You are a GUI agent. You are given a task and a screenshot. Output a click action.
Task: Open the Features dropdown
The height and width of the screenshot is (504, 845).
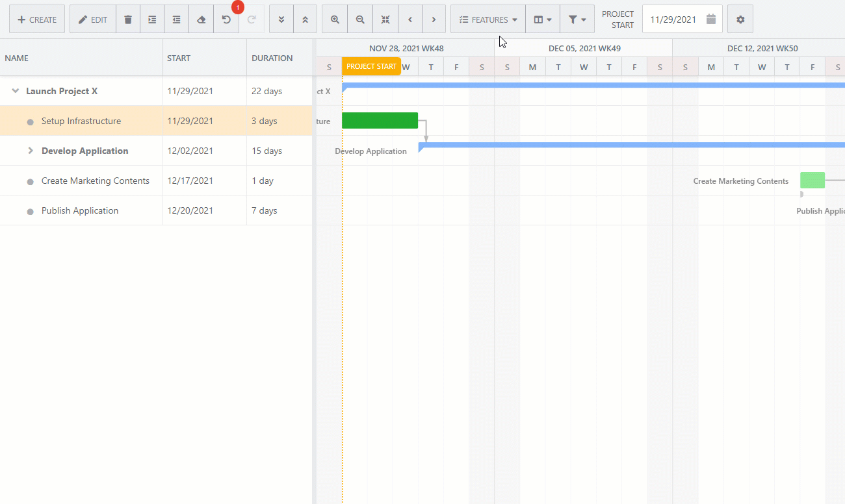coord(488,19)
